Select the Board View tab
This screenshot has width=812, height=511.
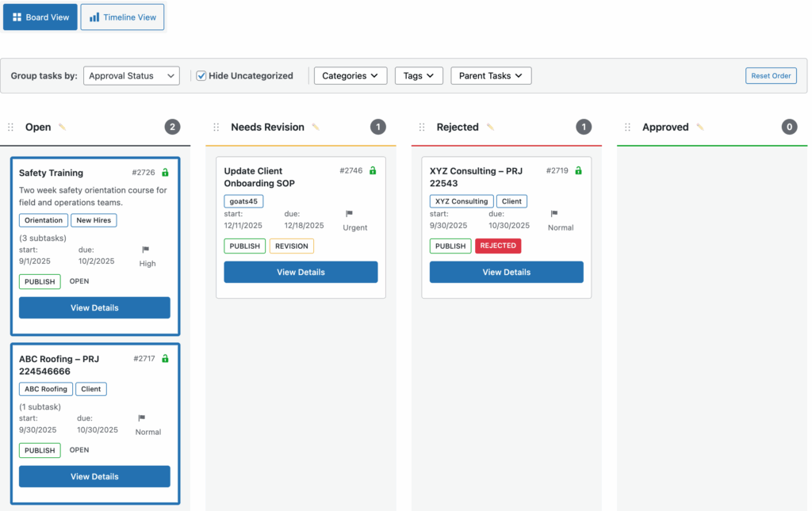[40, 17]
